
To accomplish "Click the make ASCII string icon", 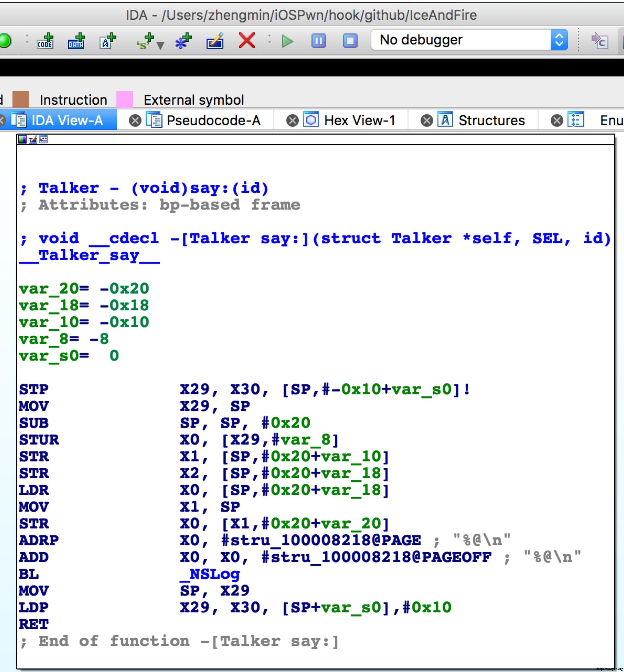I will tap(108, 41).
